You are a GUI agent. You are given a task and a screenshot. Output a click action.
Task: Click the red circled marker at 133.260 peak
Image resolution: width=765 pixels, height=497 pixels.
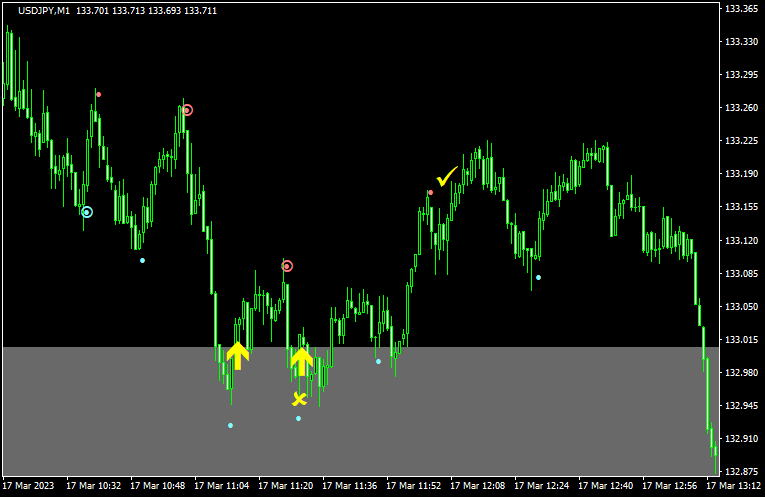point(187,110)
